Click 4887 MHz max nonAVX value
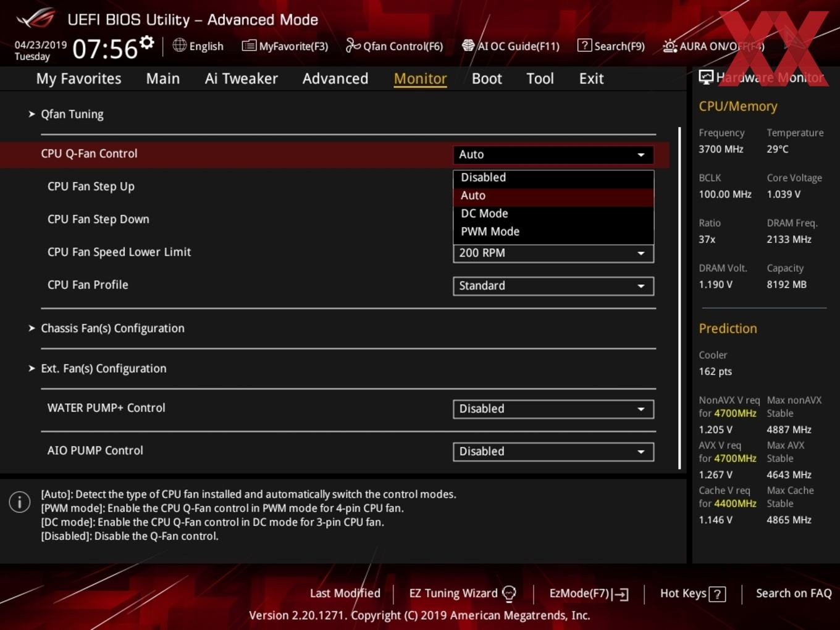The width and height of the screenshot is (840, 630). [789, 429]
